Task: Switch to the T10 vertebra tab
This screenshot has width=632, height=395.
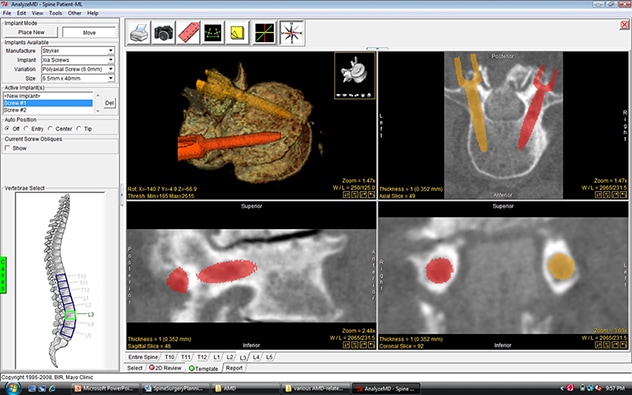Action: [169, 357]
